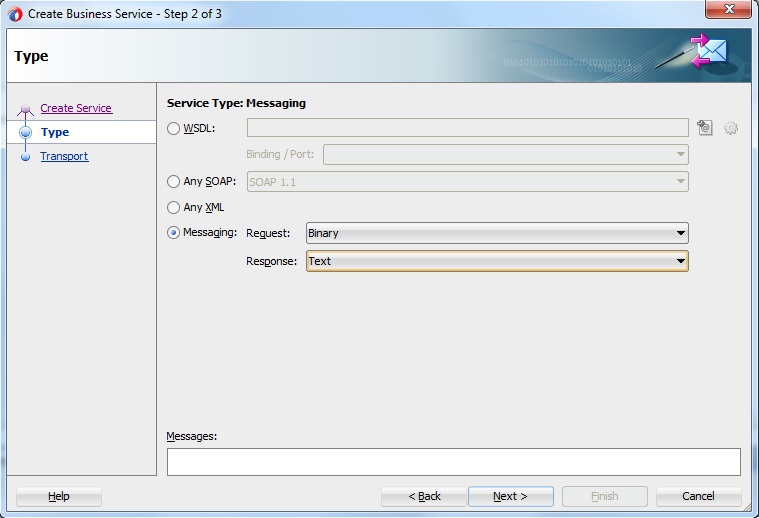Click the Request: label

click(268, 233)
